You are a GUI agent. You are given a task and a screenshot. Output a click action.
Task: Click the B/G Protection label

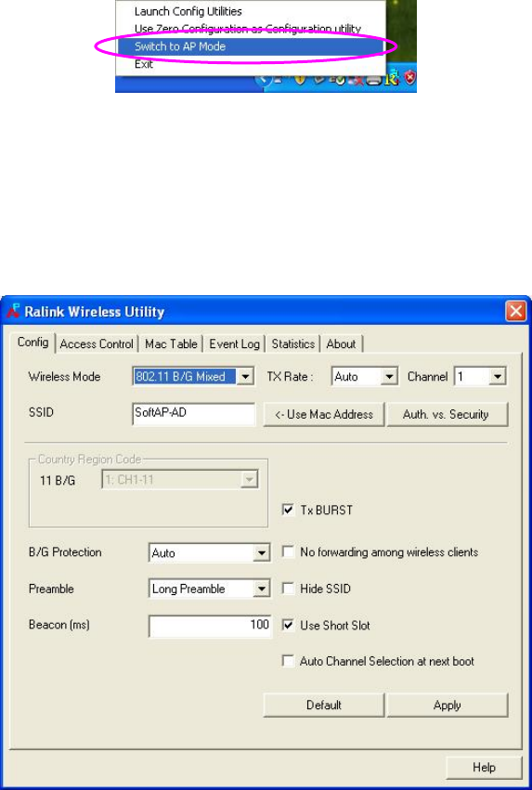65,552
